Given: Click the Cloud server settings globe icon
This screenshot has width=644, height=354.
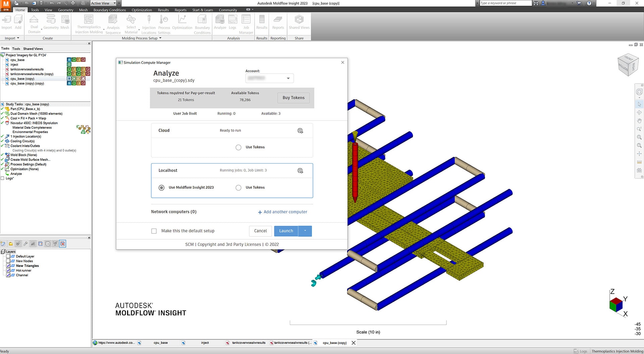Looking at the screenshot, I should [300, 131].
